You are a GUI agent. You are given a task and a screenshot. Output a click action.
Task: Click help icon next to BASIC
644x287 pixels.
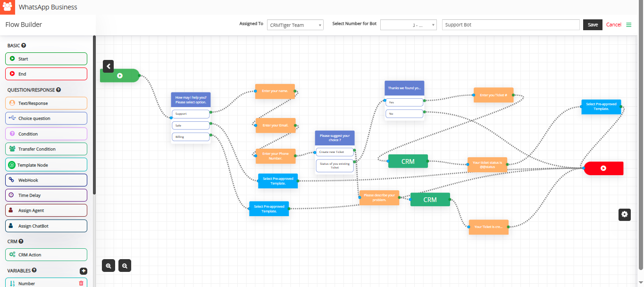24,46
